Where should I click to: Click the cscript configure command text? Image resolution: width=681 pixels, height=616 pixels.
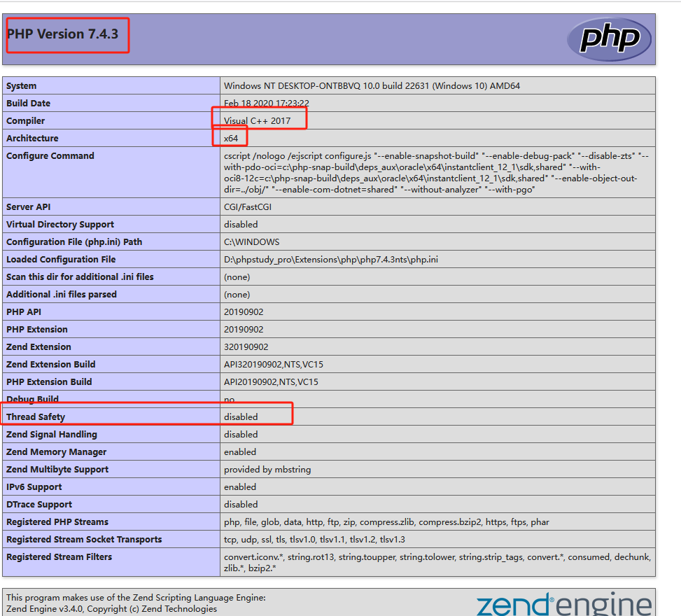(436, 172)
